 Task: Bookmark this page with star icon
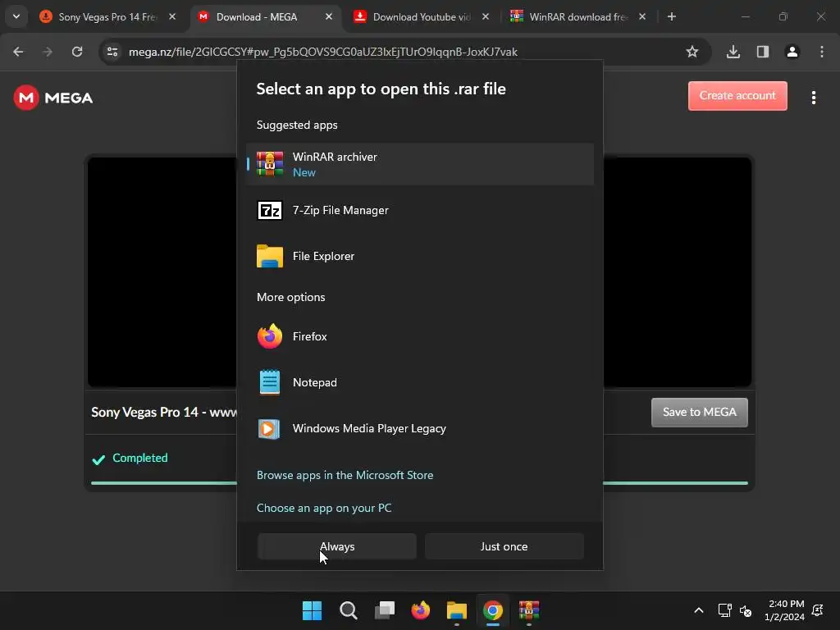coord(692,52)
